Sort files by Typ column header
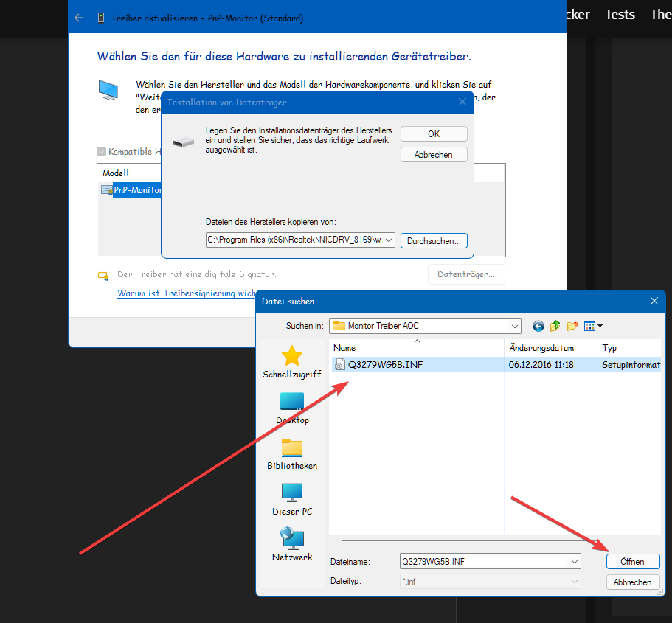The width and height of the screenshot is (672, 623). [x=629, y=348]
